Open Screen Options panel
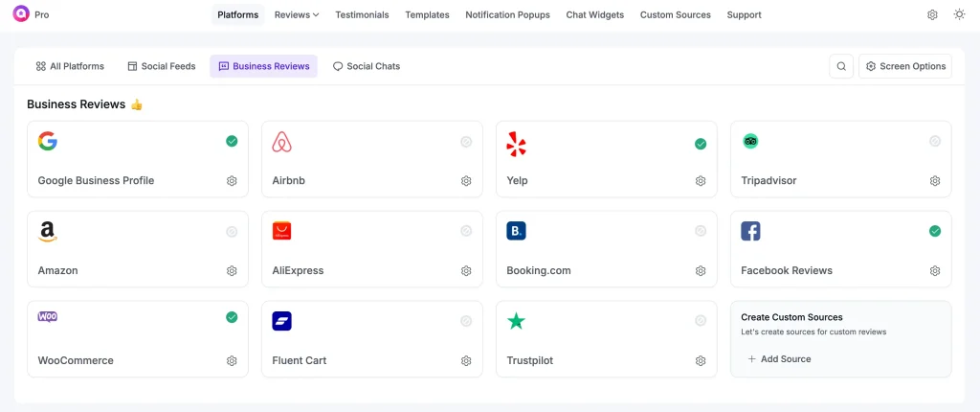980x412 pixels. pyautogui.click(x=905, y=66)
